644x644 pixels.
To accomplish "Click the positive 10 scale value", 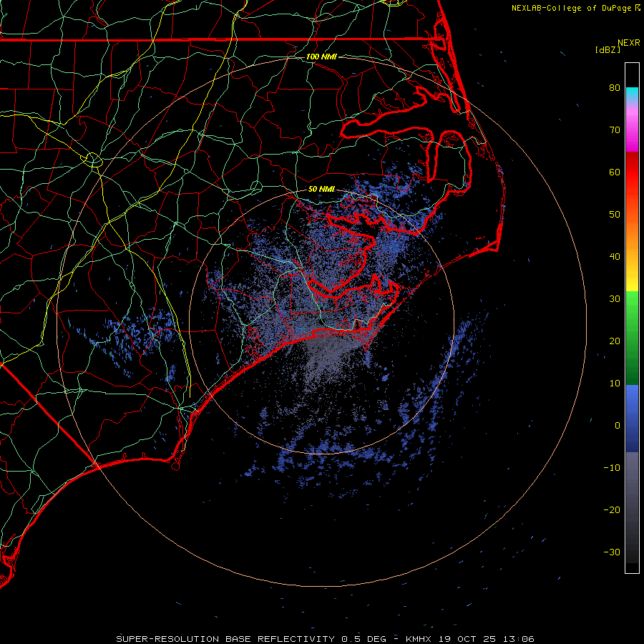I will click(x=615, y=384).
